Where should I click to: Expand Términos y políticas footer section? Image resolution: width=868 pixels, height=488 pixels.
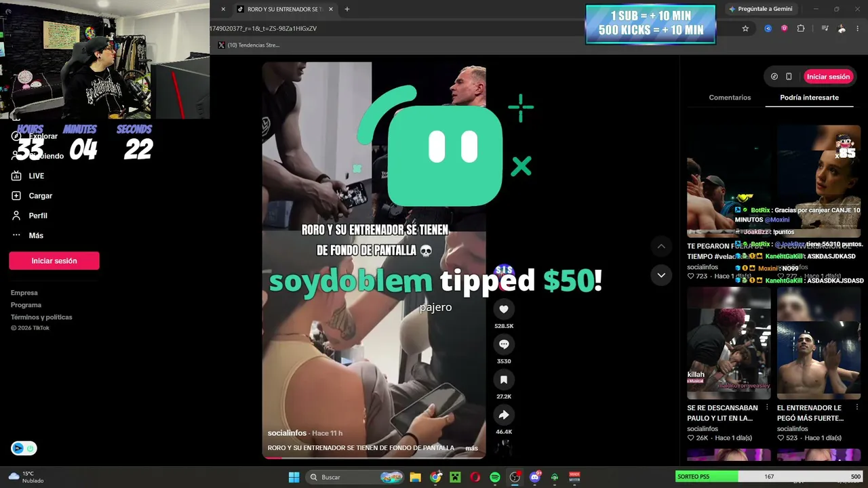[41, 317]
